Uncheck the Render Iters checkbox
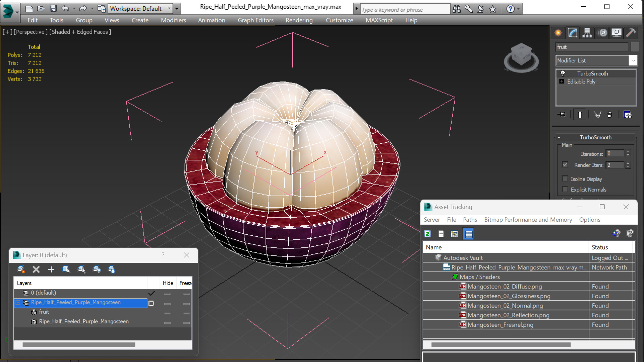This screenshot has width=644, height=362. (x=565, y=165)
